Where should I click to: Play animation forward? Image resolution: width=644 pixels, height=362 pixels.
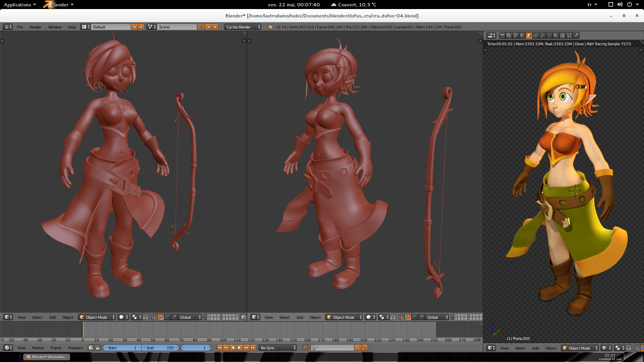pyautogui.click(x=239, y=348)
